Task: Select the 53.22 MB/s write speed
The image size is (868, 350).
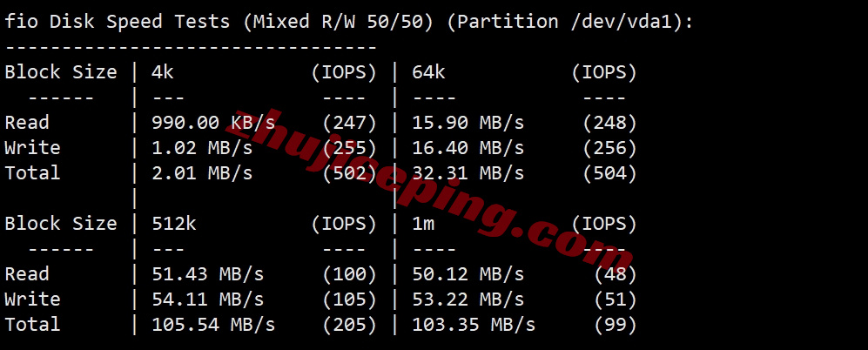Action: click(468, 300)
